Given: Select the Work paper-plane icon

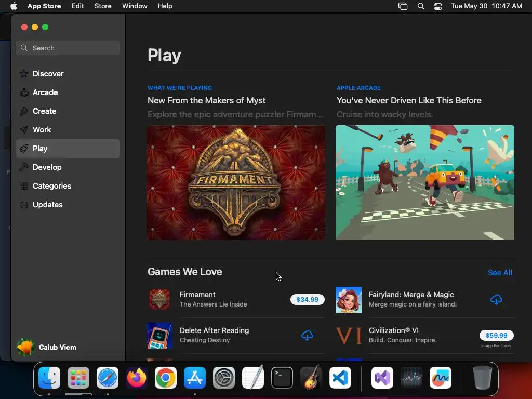Looking at the screenshot, I should pyautogui.click(x=24, y=129).
